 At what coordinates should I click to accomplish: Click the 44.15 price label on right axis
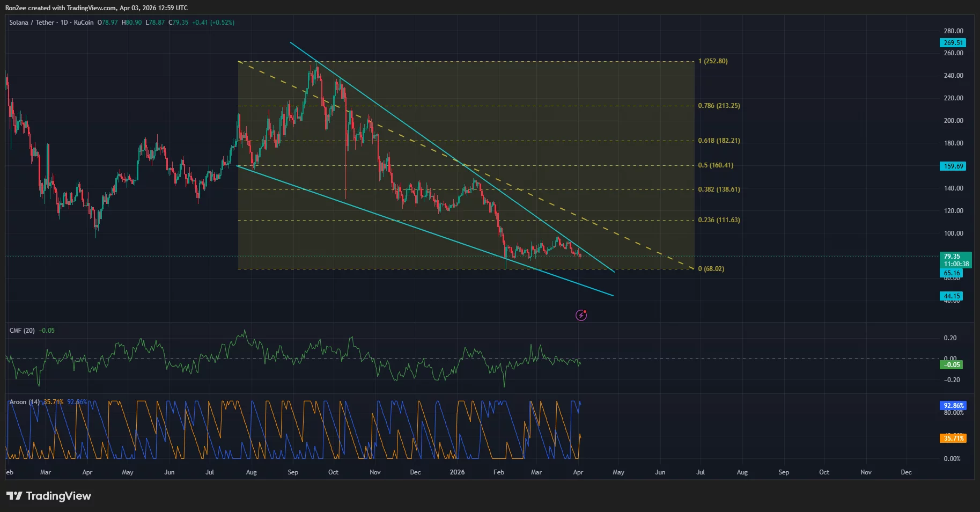pos(951,296)
